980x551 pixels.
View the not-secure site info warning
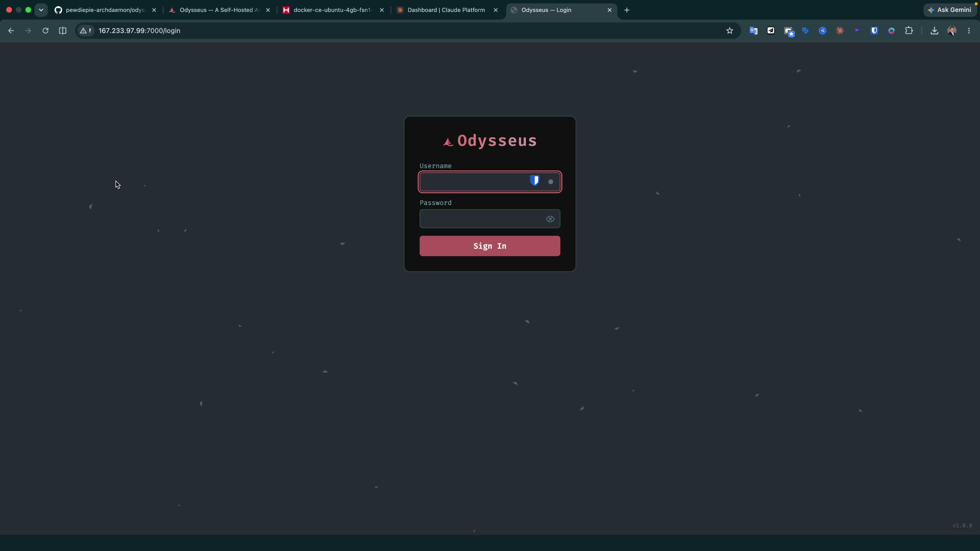pyautogui.click(x=86, y=31)
